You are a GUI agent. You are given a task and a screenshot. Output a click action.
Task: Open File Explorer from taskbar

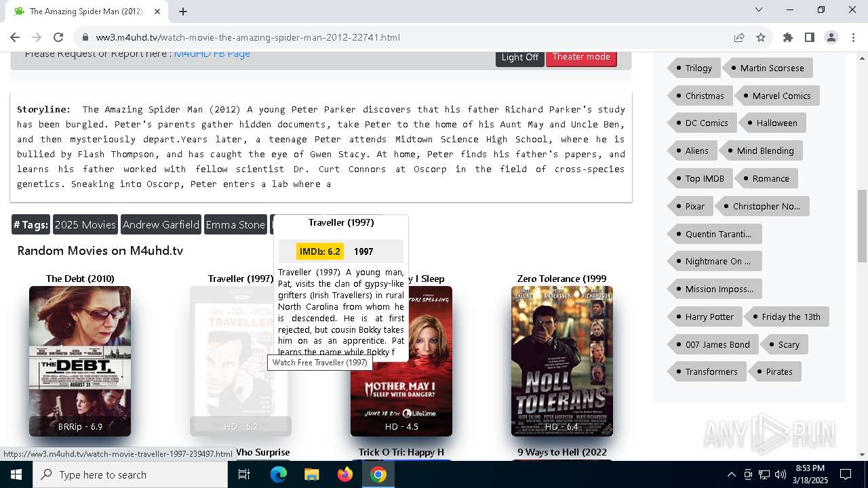click(311, 474)
